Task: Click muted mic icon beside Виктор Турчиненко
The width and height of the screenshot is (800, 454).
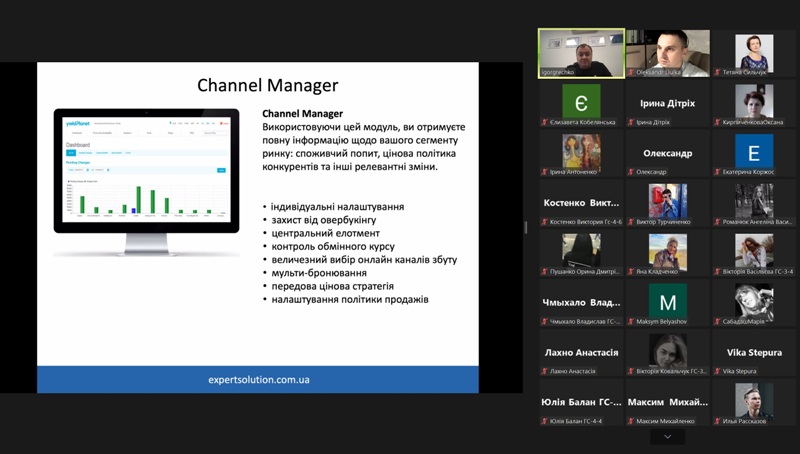Action: (631, 222)
